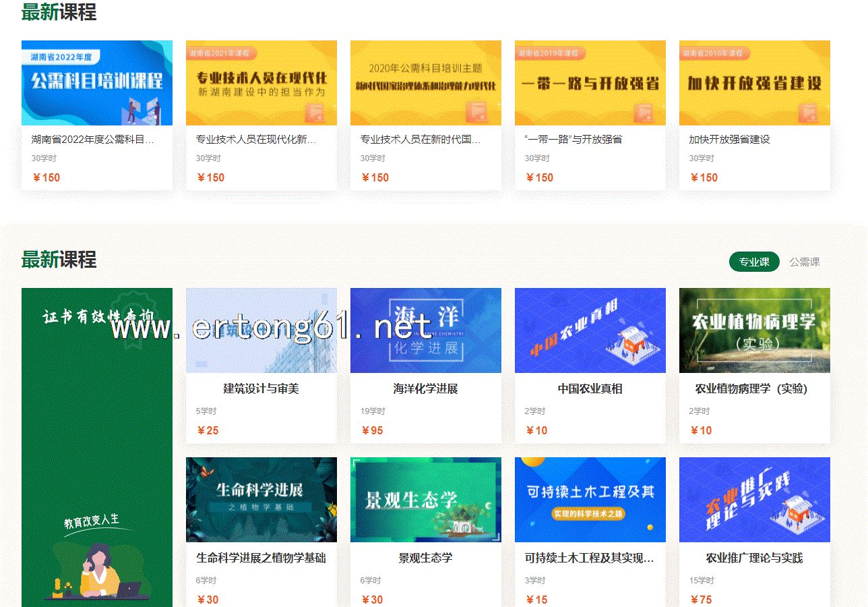The width and height of the screenshot is (868, 607).
Task: Select the 海洋化学进展 course thumbnail
Action: (x=426, y=330)
